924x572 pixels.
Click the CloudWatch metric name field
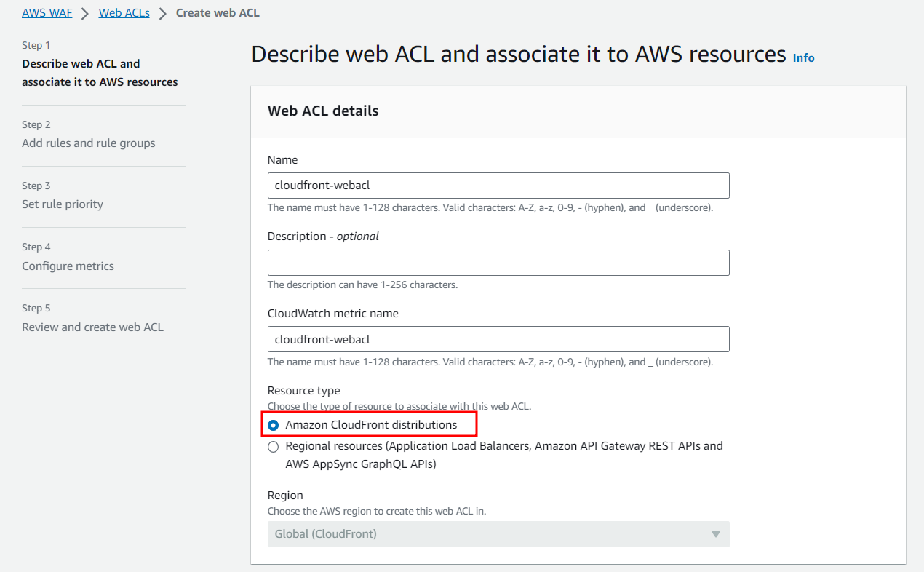tap(498, 339)
